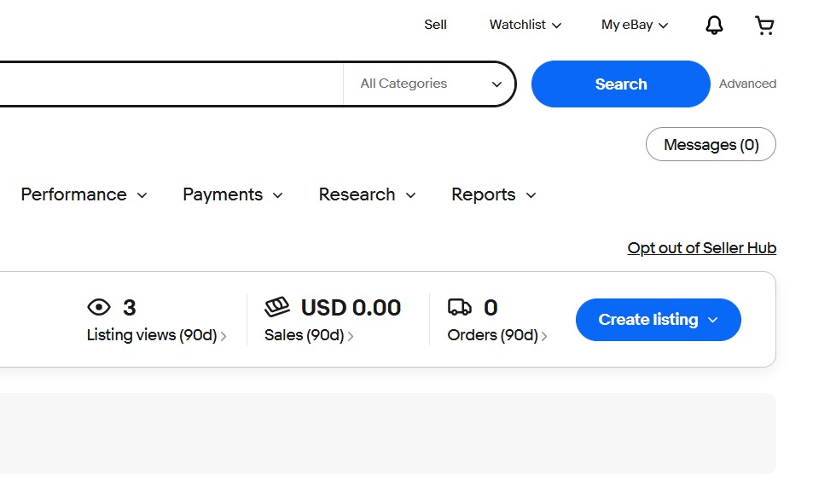
Task: Expand the Watchlist dropdown
Action: (525, 25)
